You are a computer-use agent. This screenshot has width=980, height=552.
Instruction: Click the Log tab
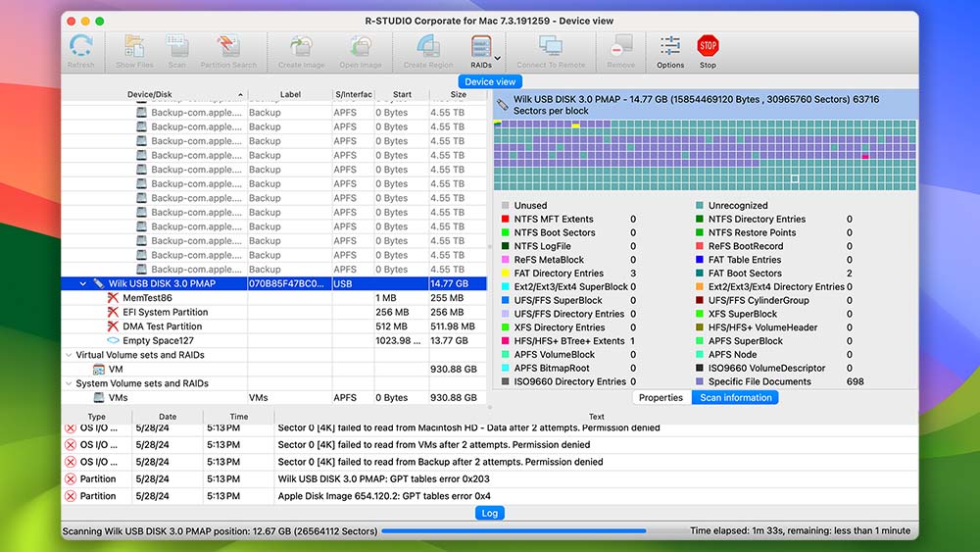tap(490, 513)
